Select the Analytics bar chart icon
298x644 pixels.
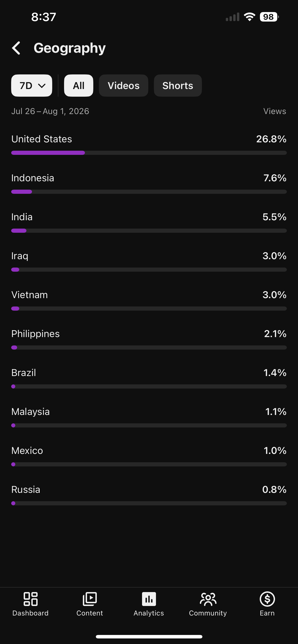click(149, 599)
